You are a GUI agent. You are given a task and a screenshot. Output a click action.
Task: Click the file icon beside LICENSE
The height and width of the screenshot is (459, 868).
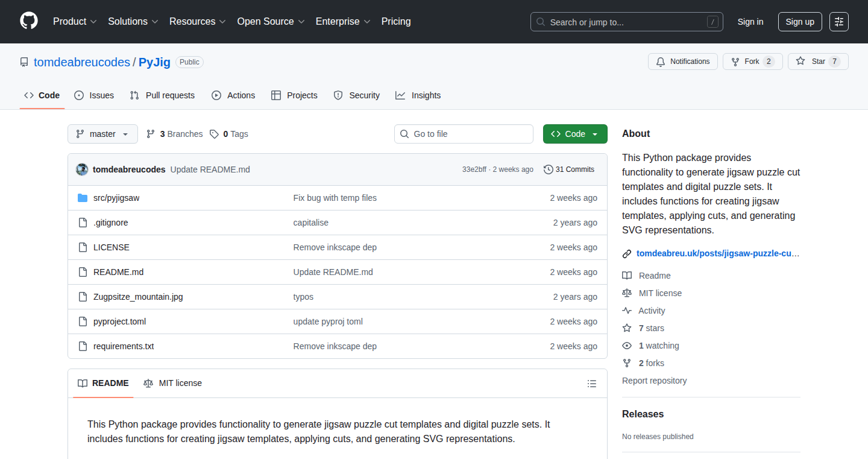tap(83, 247)
